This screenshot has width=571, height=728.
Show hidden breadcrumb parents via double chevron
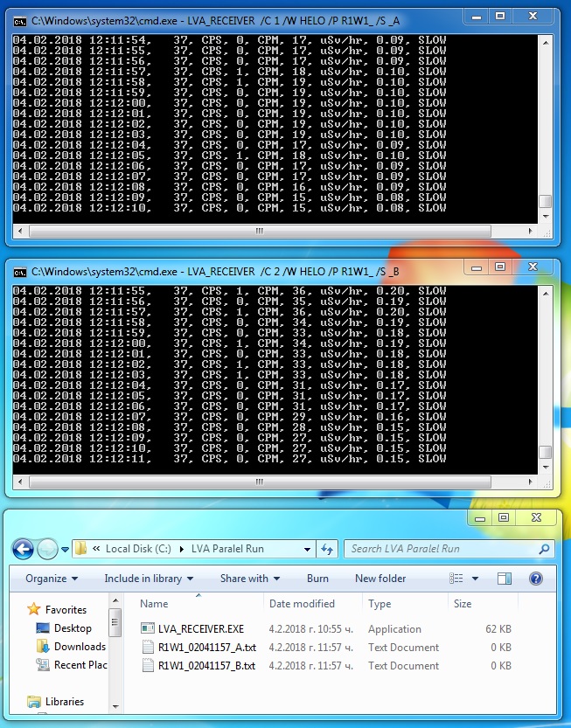coord(96,548)
